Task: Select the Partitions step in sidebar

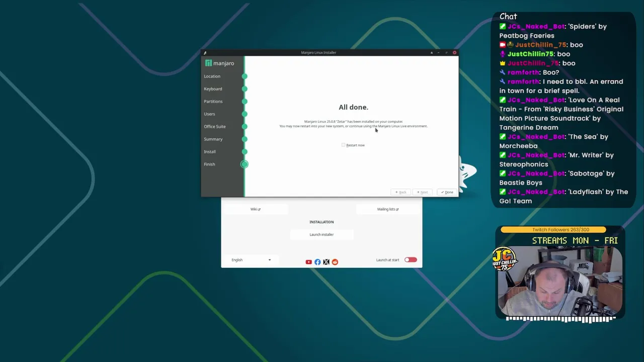Action: (213, 102)
